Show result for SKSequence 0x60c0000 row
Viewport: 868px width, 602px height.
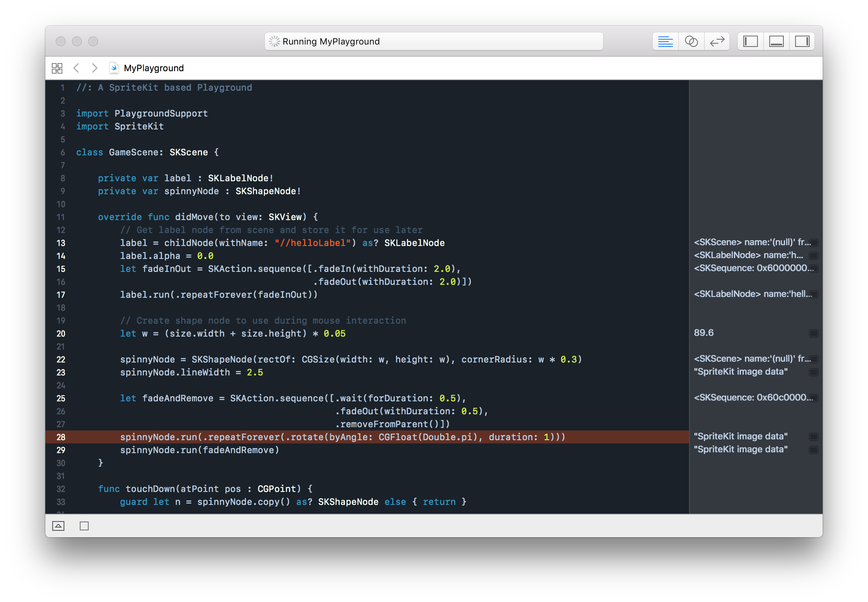[x=813, y=398]
